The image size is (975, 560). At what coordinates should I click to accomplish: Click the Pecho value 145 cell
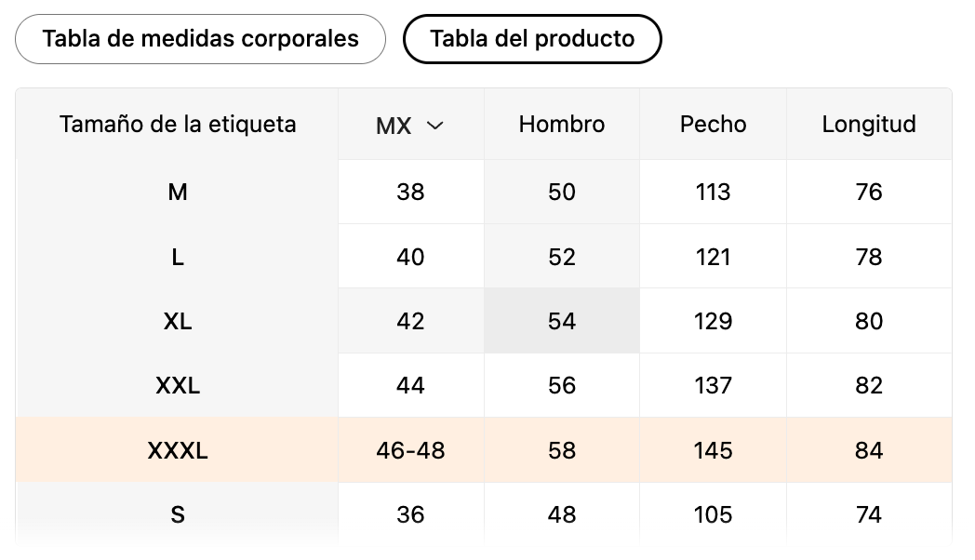(713, 450)
